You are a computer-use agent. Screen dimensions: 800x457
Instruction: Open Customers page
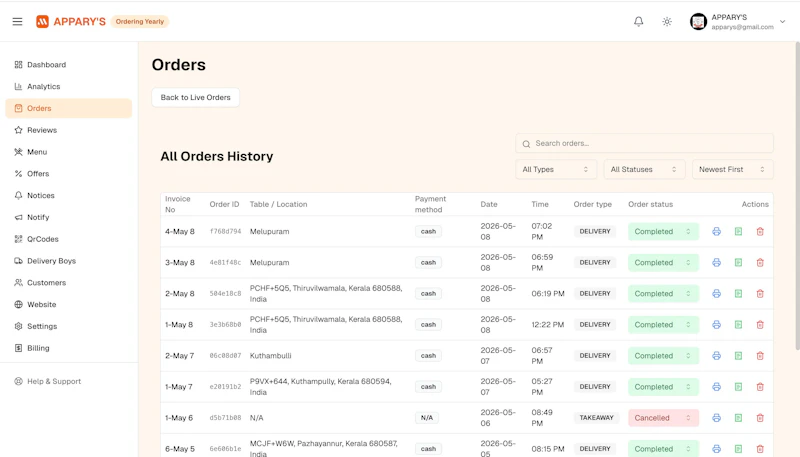click(x=68, y=283)
